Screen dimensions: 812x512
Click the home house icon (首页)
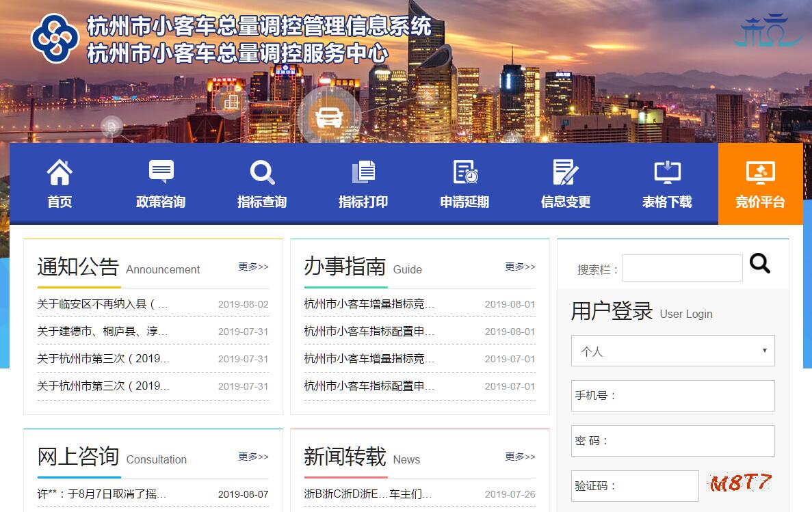(60, 173)
